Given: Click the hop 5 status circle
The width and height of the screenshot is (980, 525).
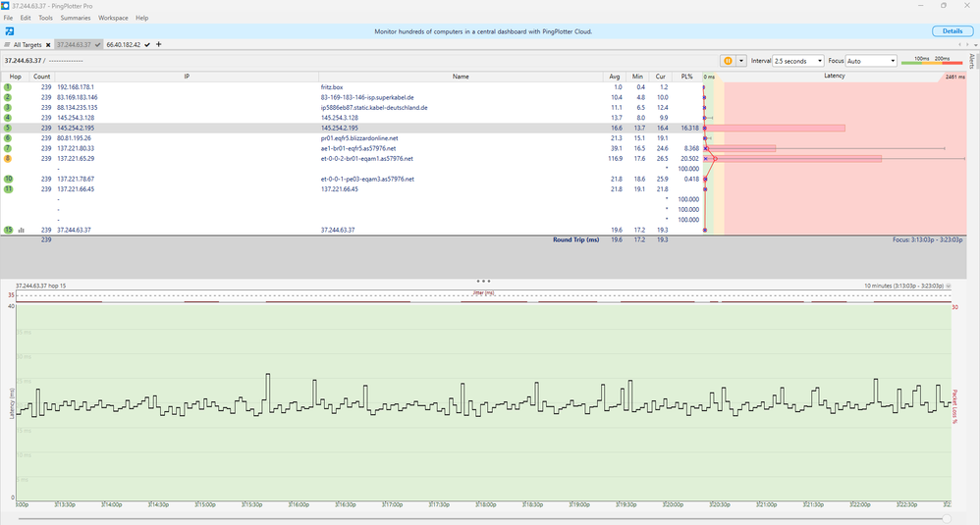Looking at the screenshot, I should (x=8, y=128).
